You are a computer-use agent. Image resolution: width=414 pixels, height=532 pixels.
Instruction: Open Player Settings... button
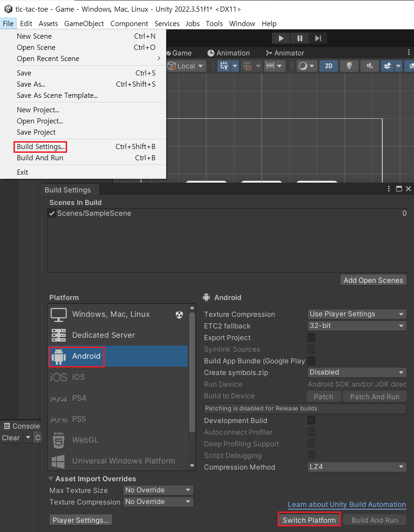[x=81, y=520]
